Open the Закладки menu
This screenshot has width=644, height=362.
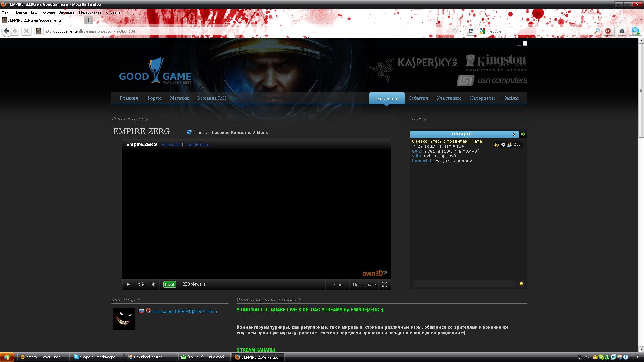[67, 12]
